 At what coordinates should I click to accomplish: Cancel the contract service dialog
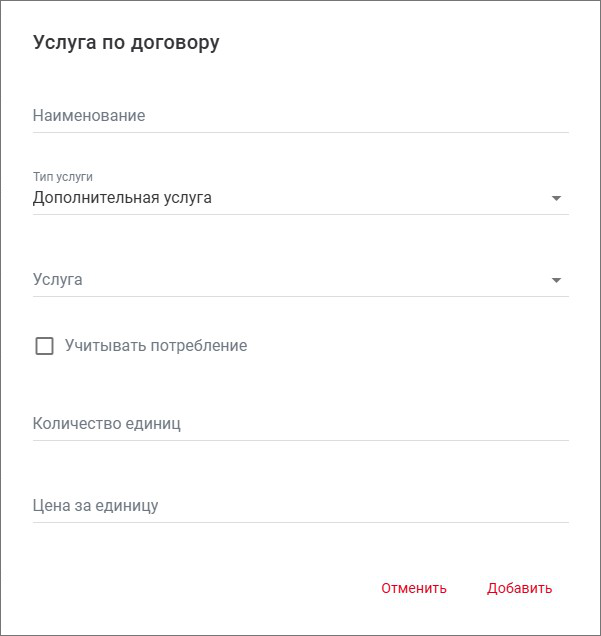(414, 588)
